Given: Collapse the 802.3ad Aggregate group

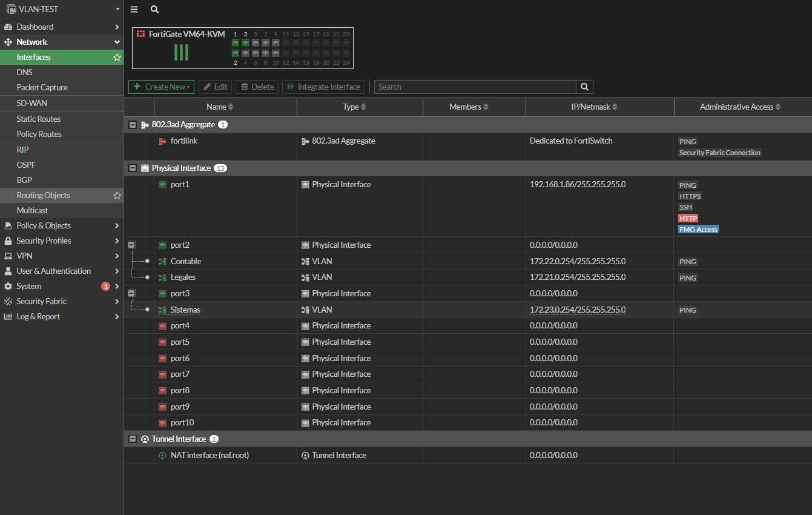Looking at the screenshot, I should click(x=133, y=125).
